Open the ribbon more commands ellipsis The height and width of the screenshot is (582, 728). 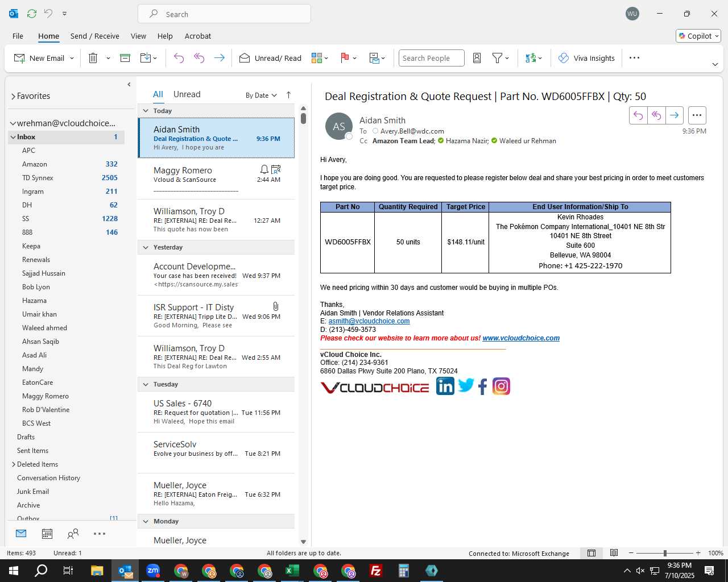pos(635,58)
